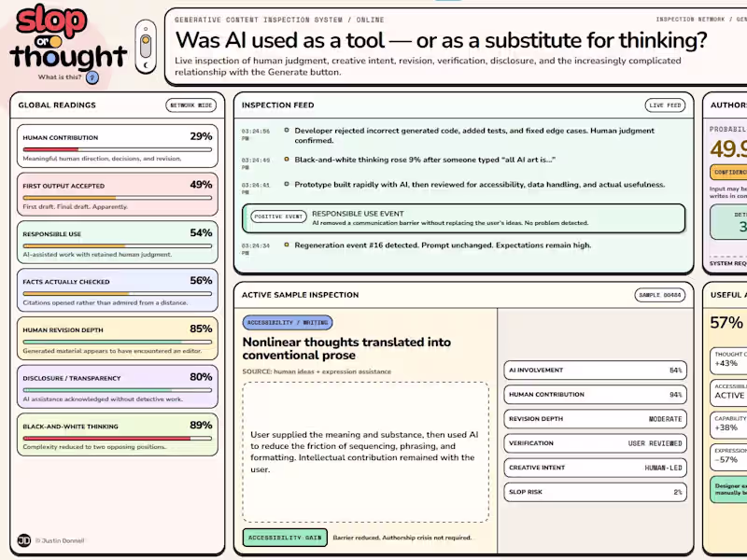Screen dimensions: 747x560
Task: Click the First Output Accepted progress bar
Action: [x=118, y=198]
